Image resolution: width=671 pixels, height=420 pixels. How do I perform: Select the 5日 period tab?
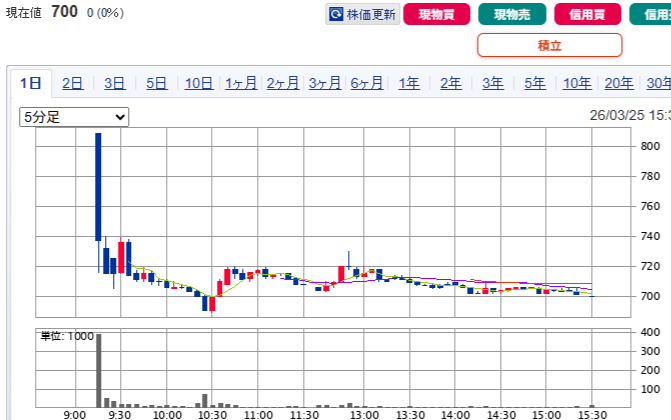(156, 84)
